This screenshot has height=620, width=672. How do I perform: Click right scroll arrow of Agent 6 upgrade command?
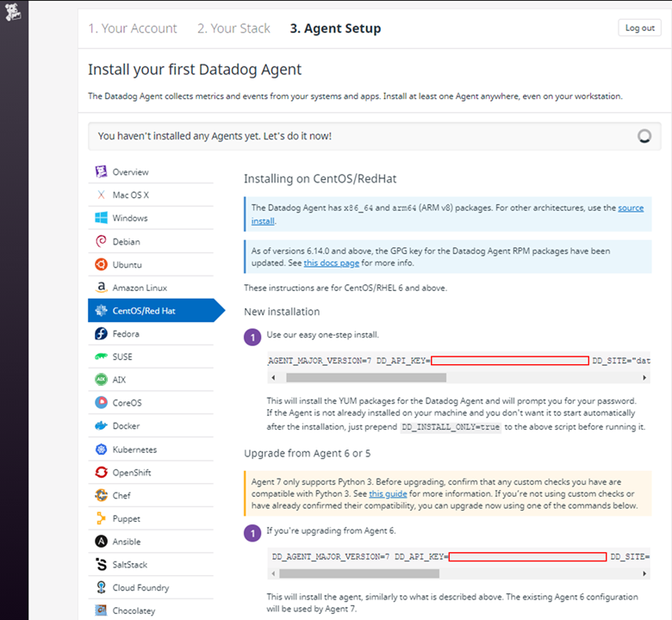pos(644,573)
